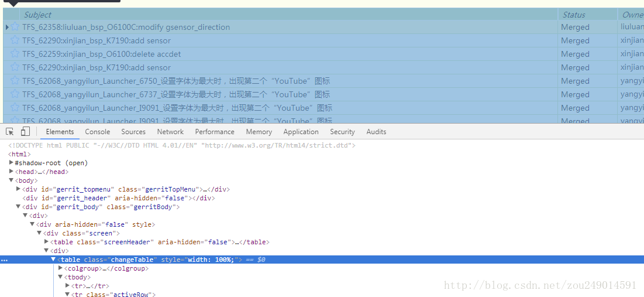Open TFS_62358 modify gsensor_direction link

pos(126,27)
